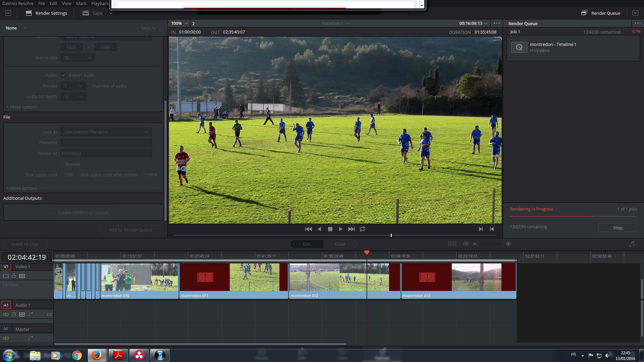Click Add to Render Queue
This screenshot has width=644, height=362.
[x=130, y=230]
